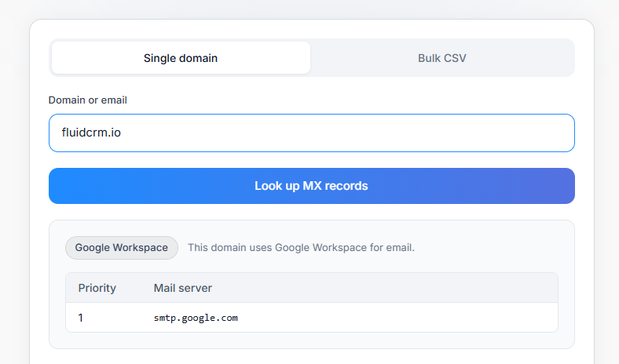Switch to the Single domain tab
Screen dimensions: 619x364
181,58
